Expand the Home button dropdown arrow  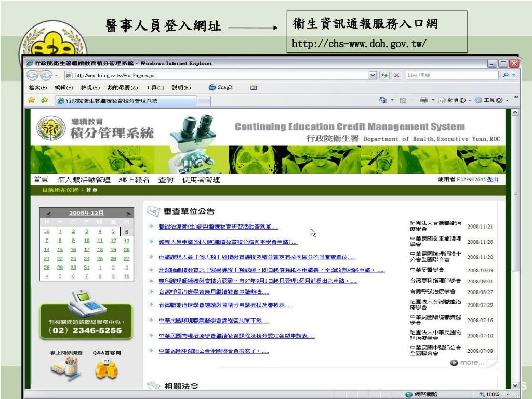(x=392, y=100)
